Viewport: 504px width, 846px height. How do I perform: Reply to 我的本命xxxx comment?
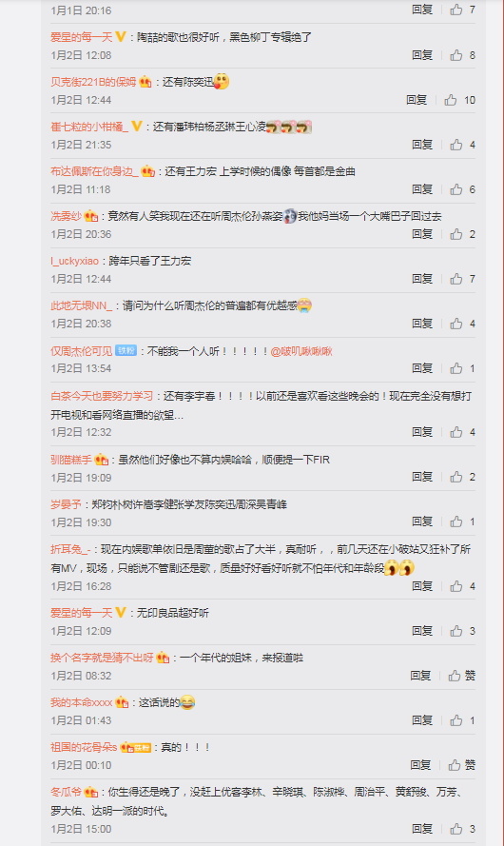(x=422, y=720)
